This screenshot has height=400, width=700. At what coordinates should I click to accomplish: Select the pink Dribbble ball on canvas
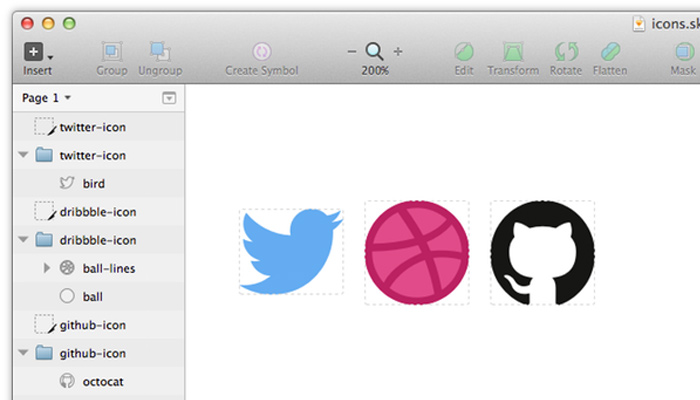point(417,253)
